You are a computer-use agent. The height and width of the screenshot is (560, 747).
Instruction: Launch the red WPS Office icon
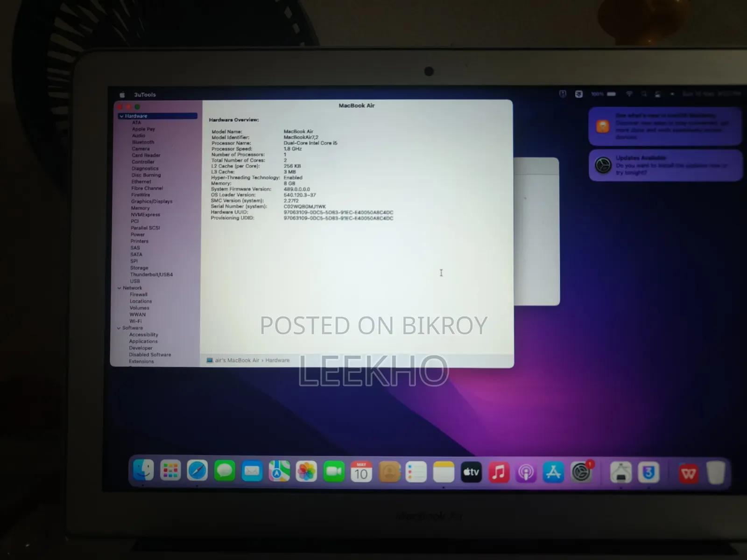click(x=688, y=474)
